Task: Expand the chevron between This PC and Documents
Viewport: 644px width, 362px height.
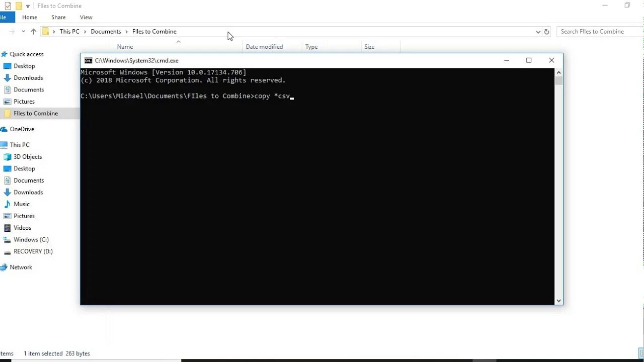Action: click(x=85, y=32)
